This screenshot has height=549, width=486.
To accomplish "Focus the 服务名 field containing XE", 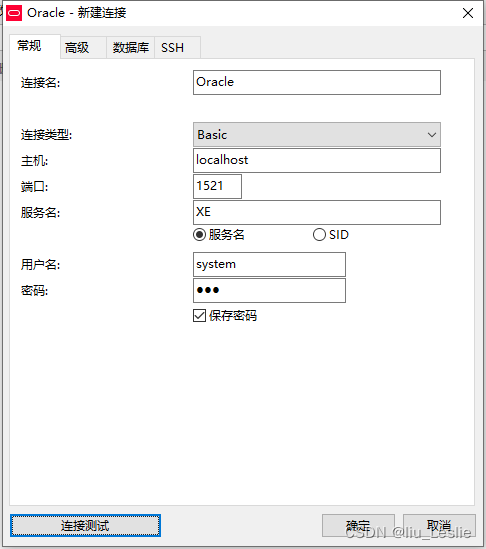I will 317,212.
